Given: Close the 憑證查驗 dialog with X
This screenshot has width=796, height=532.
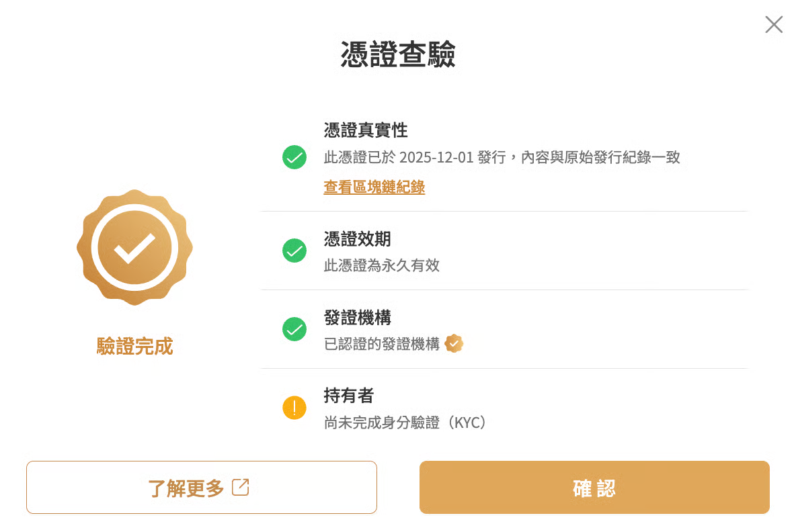Looking at the screenshot, I should coord(774,25).
